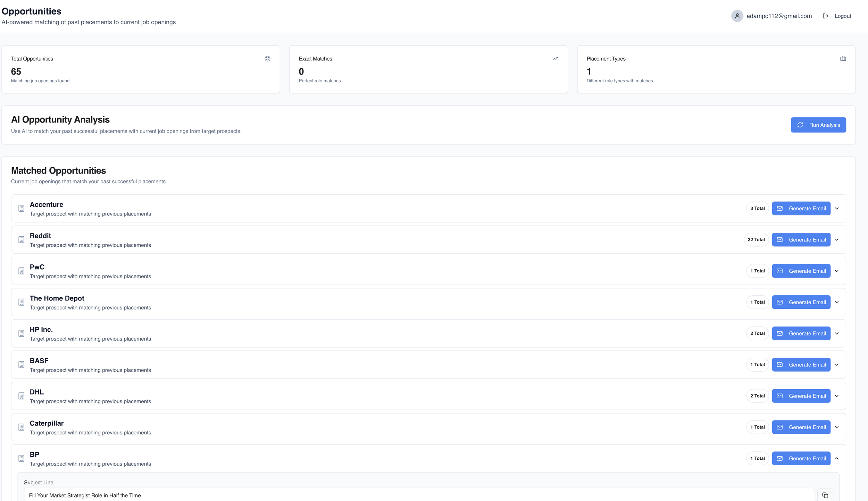Click into the Subject Line text field
This screenshot has width=868, height=501.
[417, 495]
